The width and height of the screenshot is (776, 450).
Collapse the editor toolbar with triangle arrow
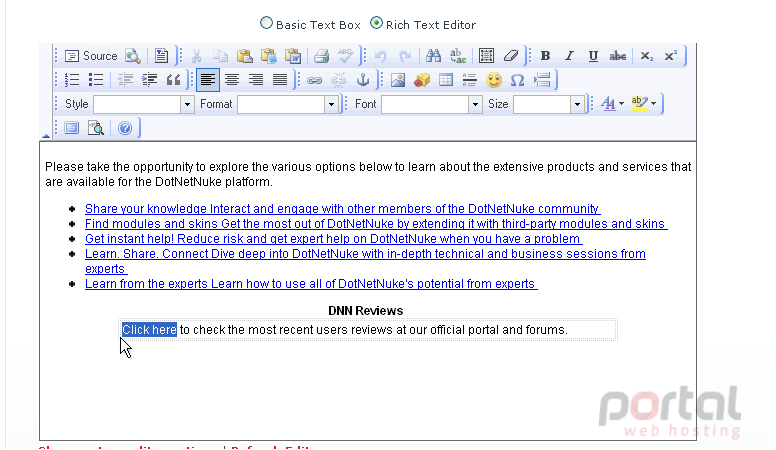click(x=46, y=135)
